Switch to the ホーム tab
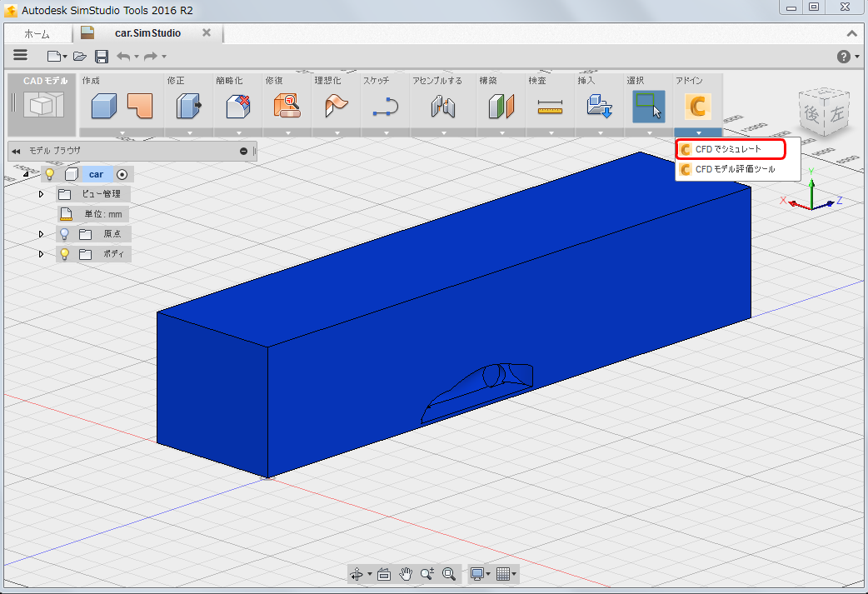This screenshot has width=868, height=594. click(37, 34)
